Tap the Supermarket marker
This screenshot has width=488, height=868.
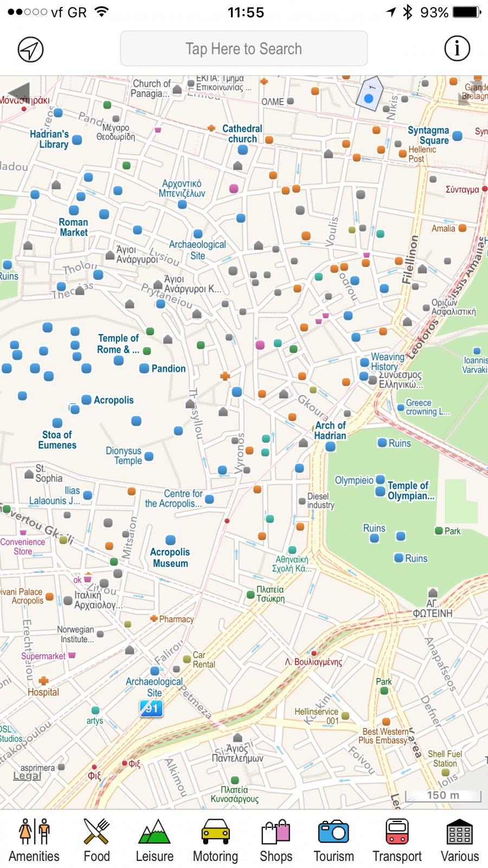pyautogui.click(x=72, y=655)
